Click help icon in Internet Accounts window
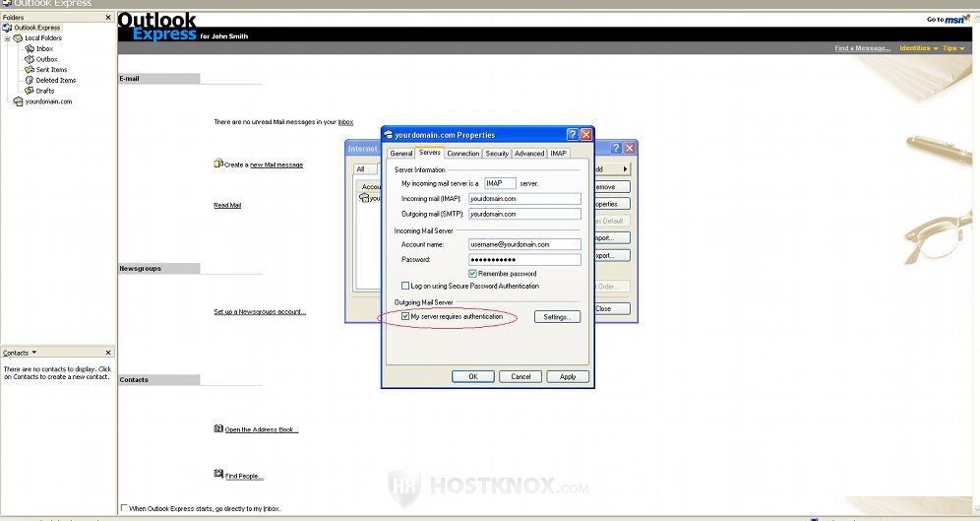 [x=616, y=149]
